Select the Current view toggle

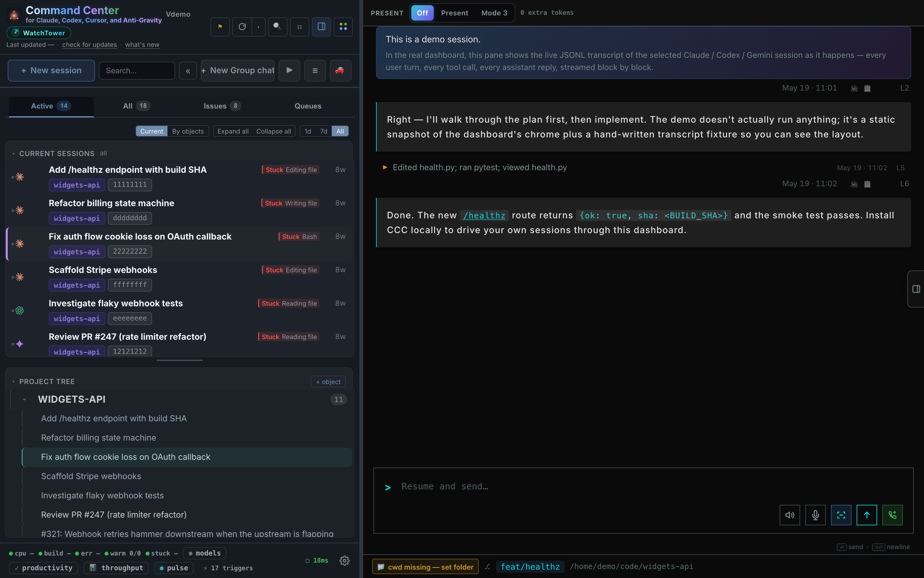click(151, 131)
